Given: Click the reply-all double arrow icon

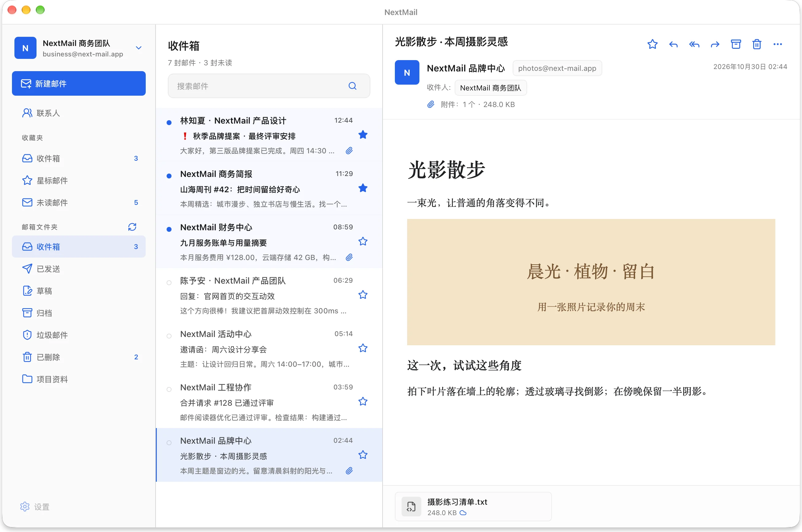Looking at the screenshot, I should (x=694, y=44).
